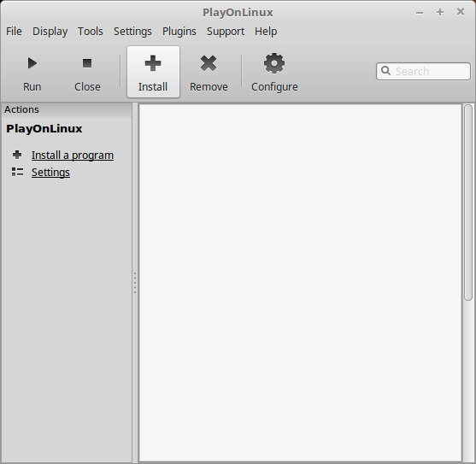The height and width of the screenshot is (464, 476).
Task: Click the magnifier icon in search box
Action: coord(385,71)
